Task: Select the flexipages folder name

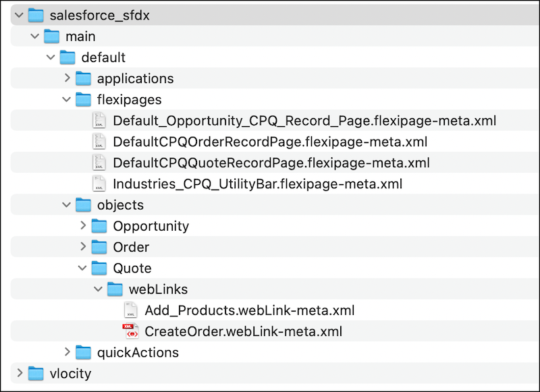Action: 129,100
